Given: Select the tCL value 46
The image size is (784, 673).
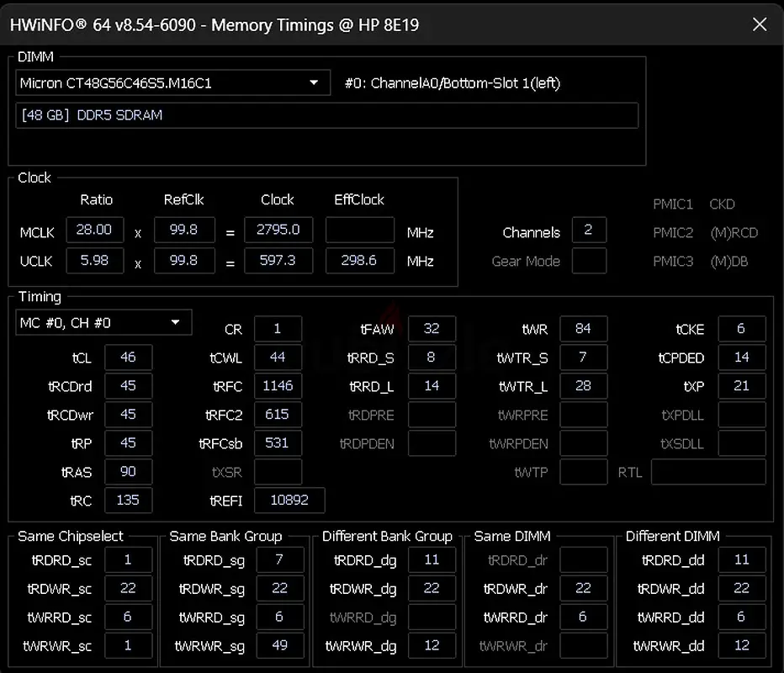Looking at the screenshot, I should coord(129,358).
